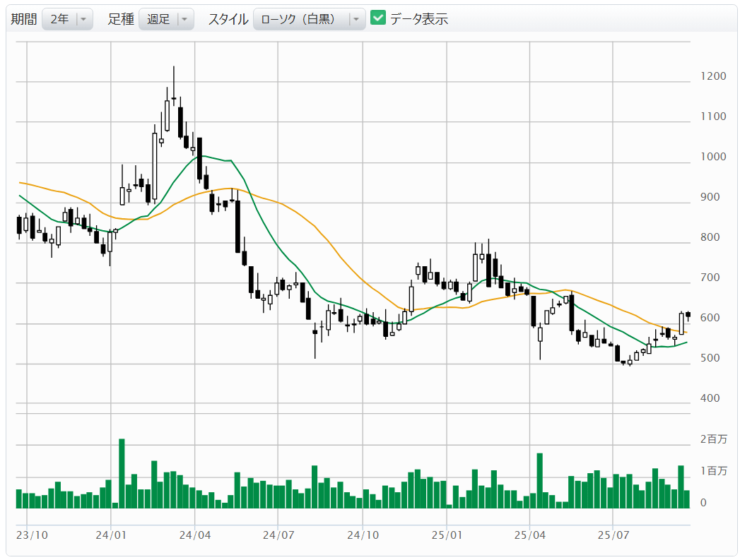The image size is (740, 560).
Task: Click the tallest volume bar near 24/01
Action: coord(122,473)
